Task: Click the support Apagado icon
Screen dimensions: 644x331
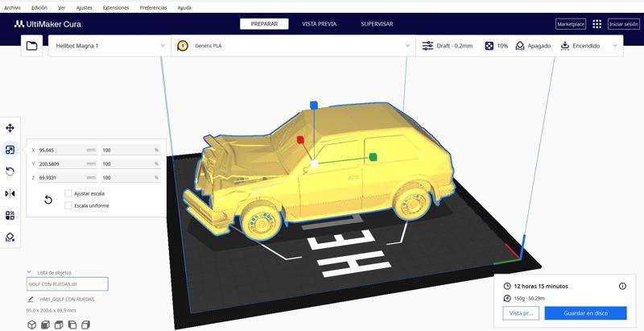Action: 520,46
